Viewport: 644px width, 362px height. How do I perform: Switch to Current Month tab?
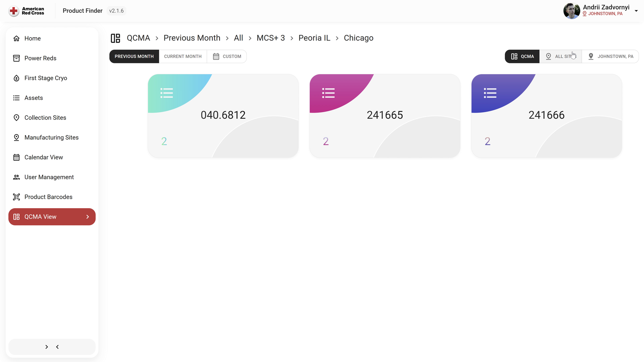[183, 56]
